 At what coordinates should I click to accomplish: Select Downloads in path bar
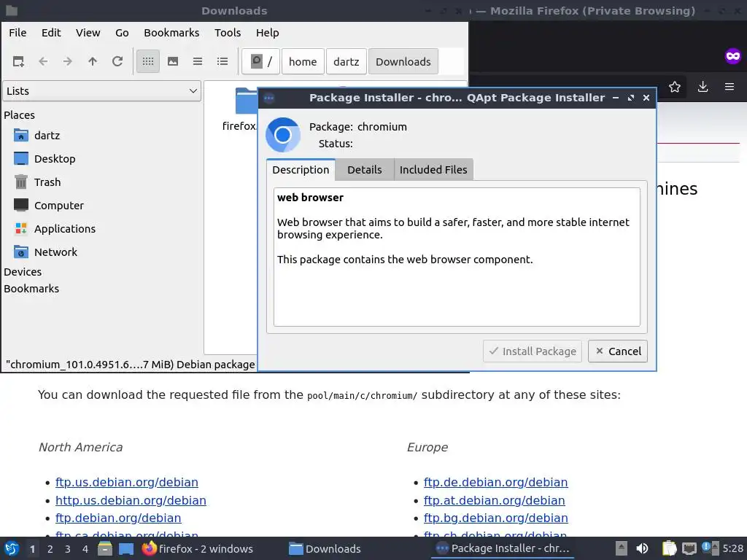point(403,61)
